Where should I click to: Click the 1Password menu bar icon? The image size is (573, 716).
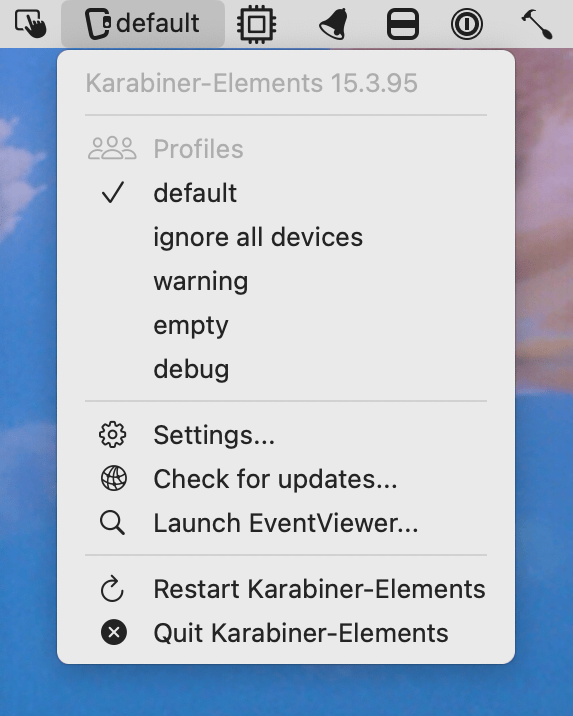pyautogui.click(x=467, y=24)
